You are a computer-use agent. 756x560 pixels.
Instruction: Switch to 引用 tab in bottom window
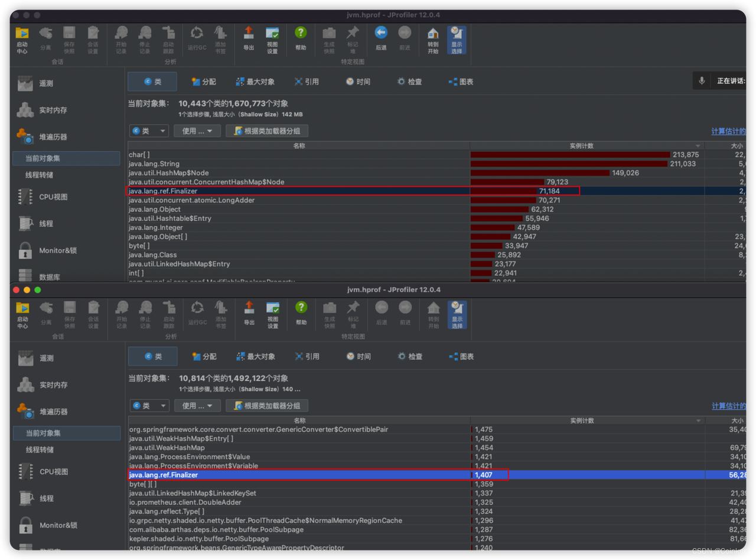(x=307, y=356)
